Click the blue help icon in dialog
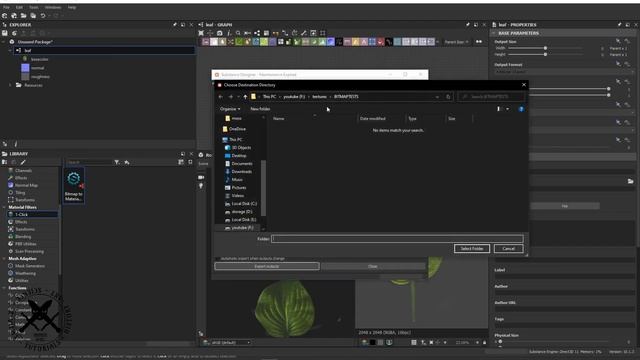The image size is (640, 360). 521,109
